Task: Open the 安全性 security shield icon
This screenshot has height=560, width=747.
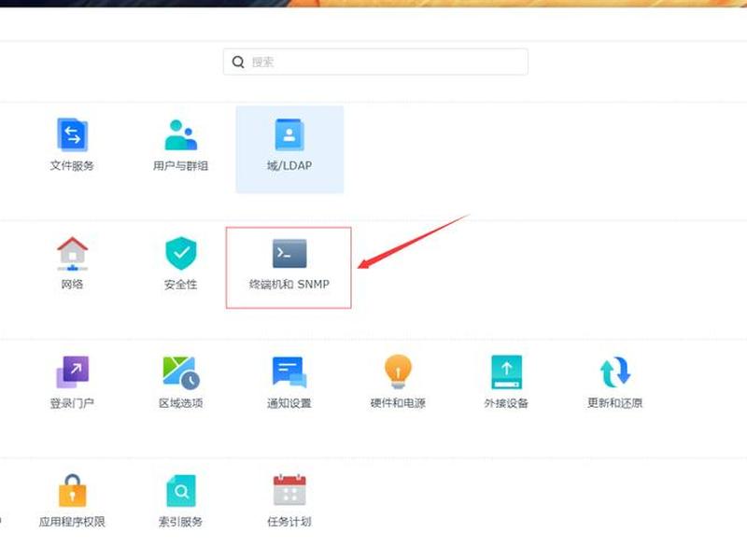Action: coord(180,253)
